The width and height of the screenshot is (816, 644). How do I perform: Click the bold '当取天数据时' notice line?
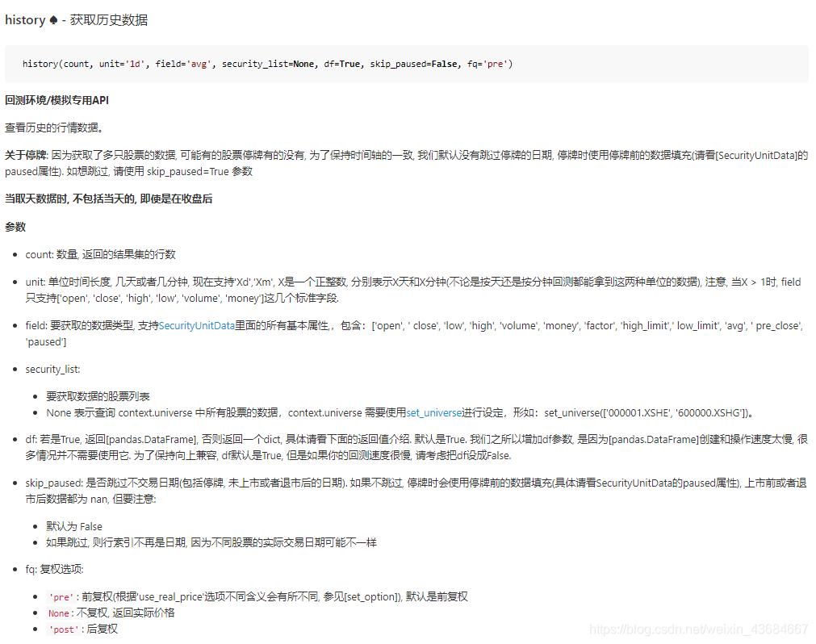[109, 199]
